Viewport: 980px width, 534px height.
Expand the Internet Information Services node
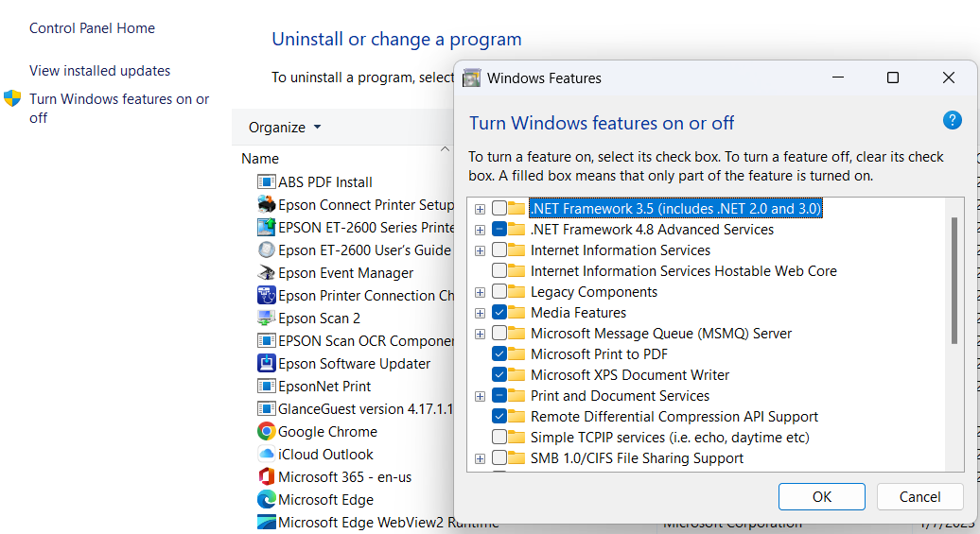(x=481, y=250)
